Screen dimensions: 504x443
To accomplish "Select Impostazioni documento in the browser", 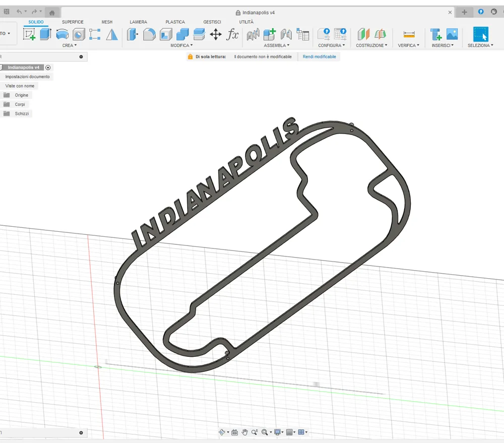I will point(27,77).
